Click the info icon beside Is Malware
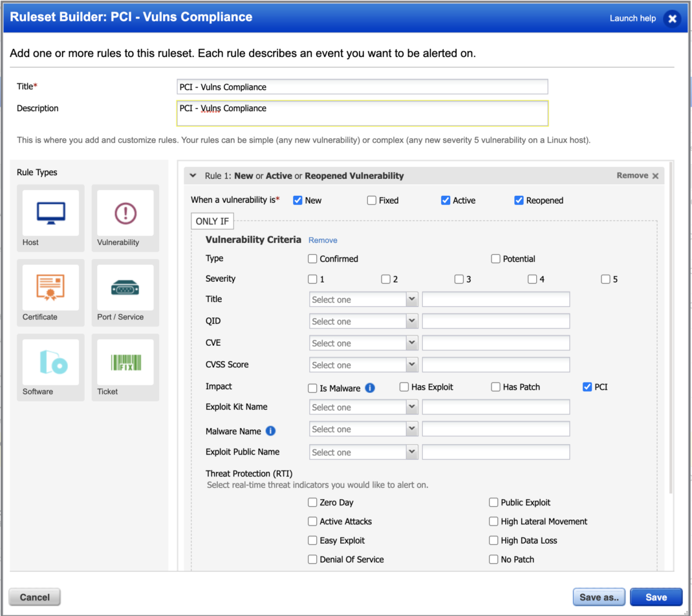The width and height of the screenshot is (692, 616). point(370,388)
